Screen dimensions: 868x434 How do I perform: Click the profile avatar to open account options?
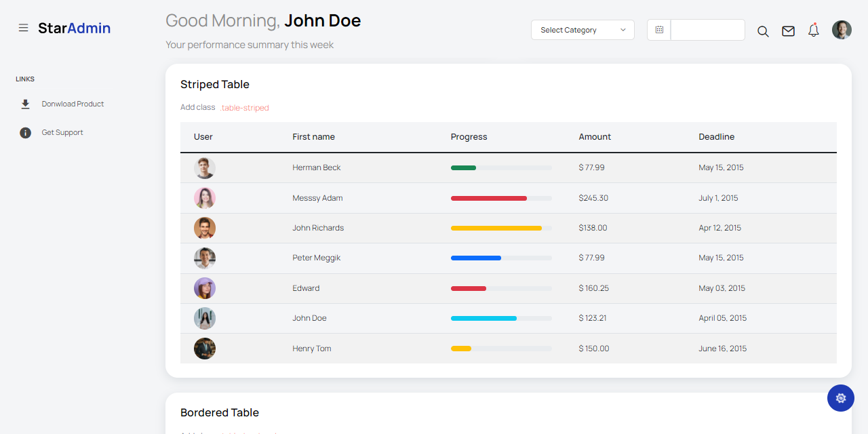841,29
